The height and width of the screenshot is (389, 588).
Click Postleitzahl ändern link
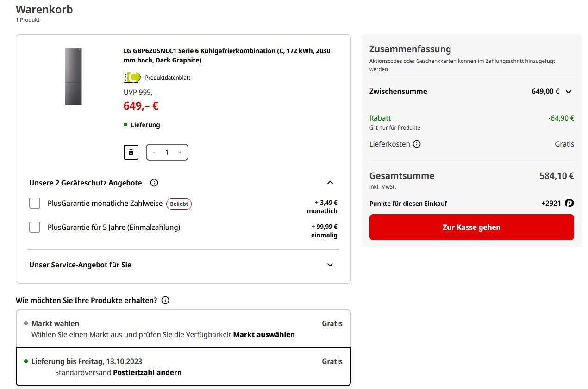tap(147, 372)
